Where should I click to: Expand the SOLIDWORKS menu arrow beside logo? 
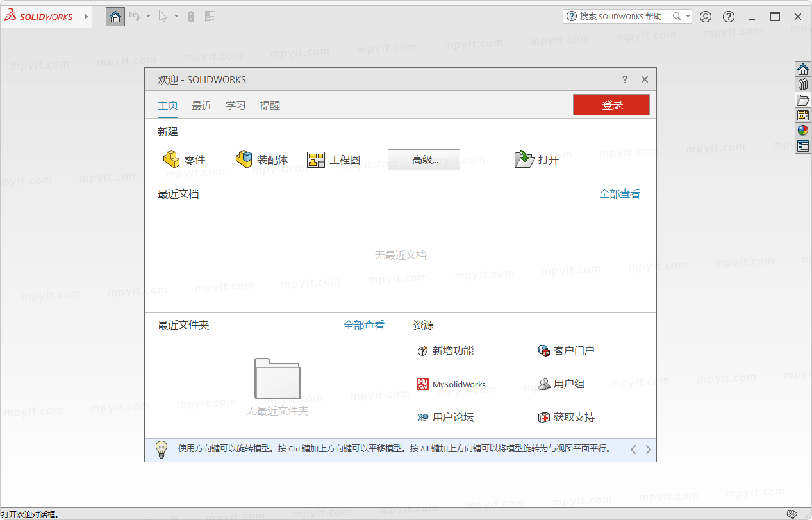(x=86, y=17)
